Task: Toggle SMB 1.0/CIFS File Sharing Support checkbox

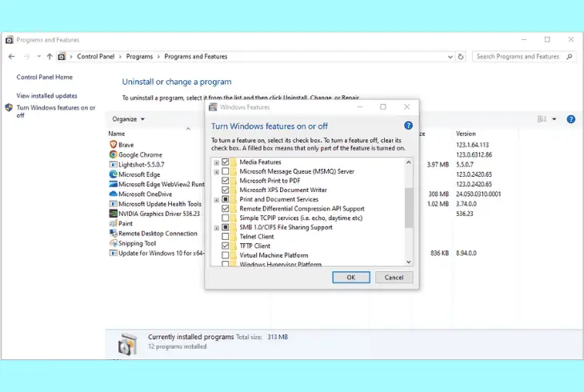Action: tap(226, 227)
